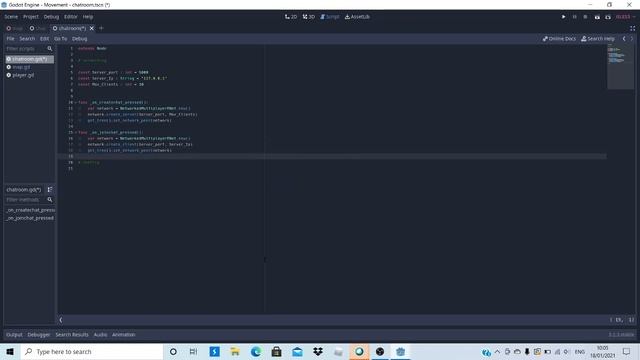Jump to _on_joinchat_pressed method
640x360 pixels.
(30, 218)
